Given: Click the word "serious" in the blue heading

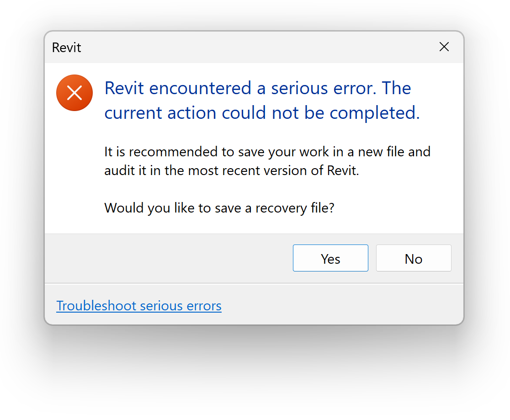Looking at the screenshot, I should point(305,88).
